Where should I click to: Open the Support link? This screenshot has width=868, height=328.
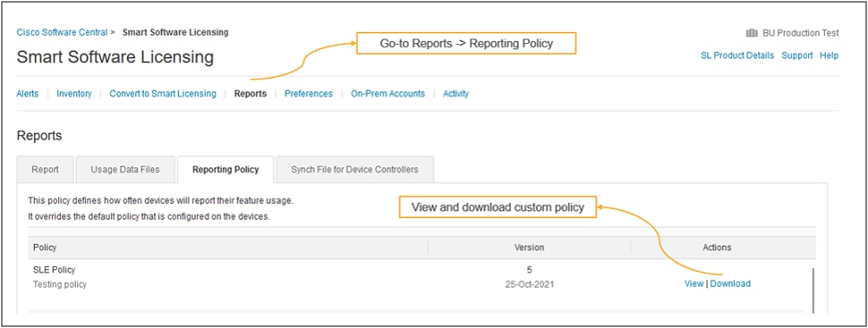pyautogui.click(x=797, y=55)
